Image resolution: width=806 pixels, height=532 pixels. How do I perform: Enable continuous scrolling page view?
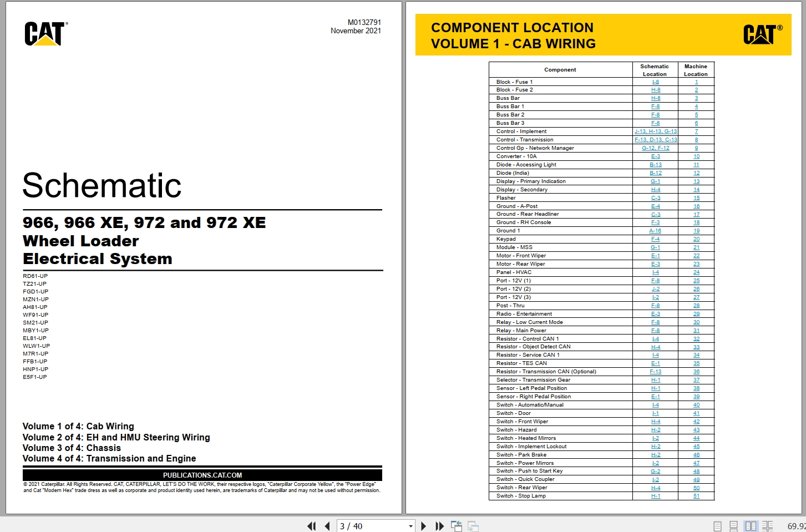[734, 526]
